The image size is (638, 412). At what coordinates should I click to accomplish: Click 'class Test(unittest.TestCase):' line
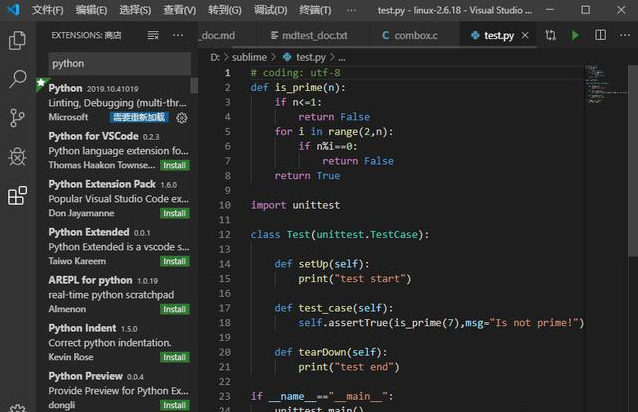pos(340,235)
